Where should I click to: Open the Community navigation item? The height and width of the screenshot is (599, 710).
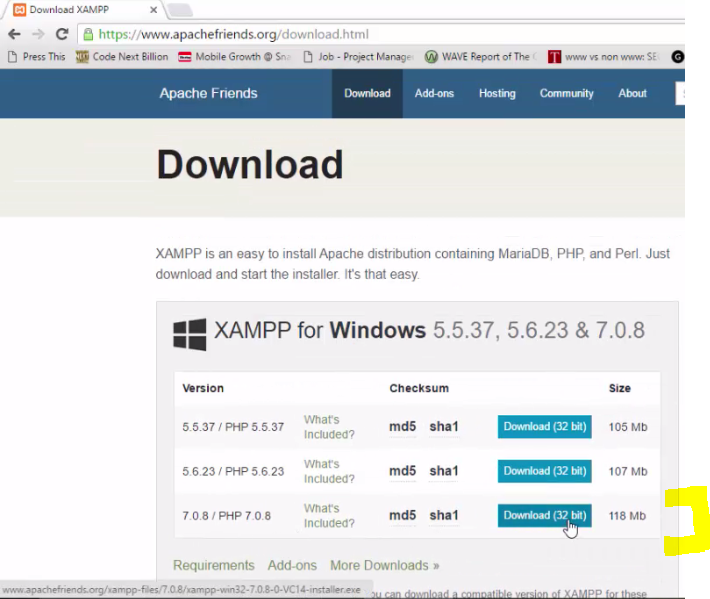click(566, 94)
